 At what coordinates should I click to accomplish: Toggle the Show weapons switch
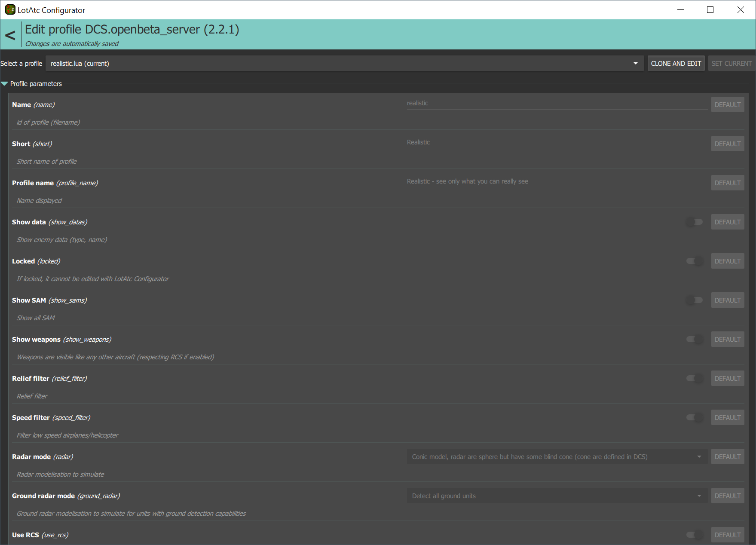[x=695, y=340]
